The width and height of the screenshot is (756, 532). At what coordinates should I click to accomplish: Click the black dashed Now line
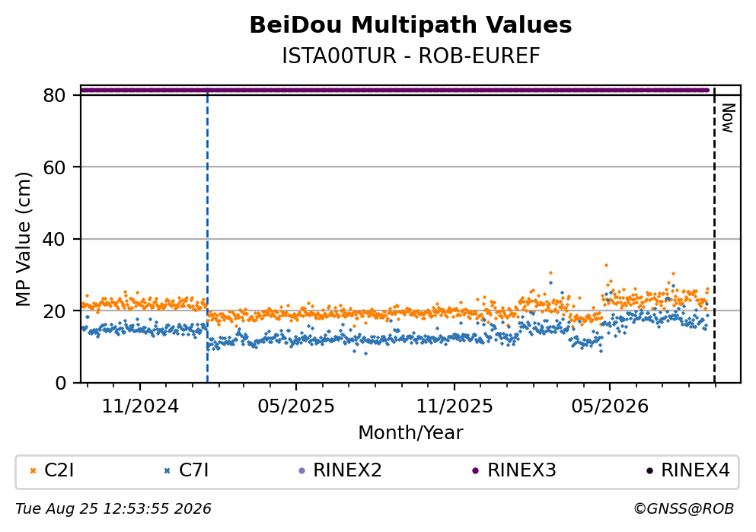pos(714,236)
